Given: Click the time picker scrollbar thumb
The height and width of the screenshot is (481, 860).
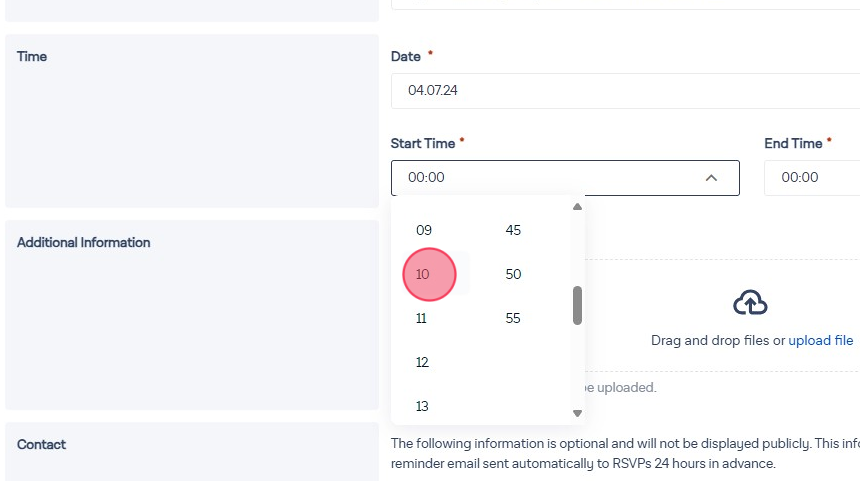Looking at the screenshot, I should 577,305.
